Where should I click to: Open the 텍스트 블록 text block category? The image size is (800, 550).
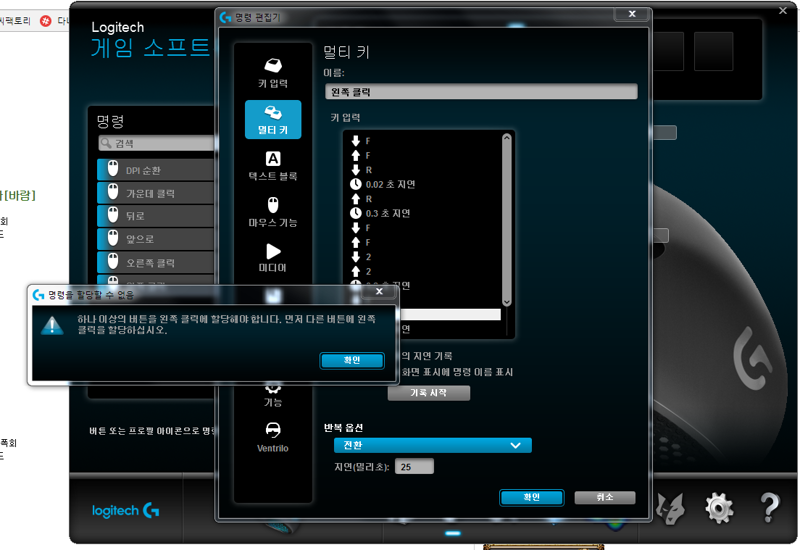point(273,166)
